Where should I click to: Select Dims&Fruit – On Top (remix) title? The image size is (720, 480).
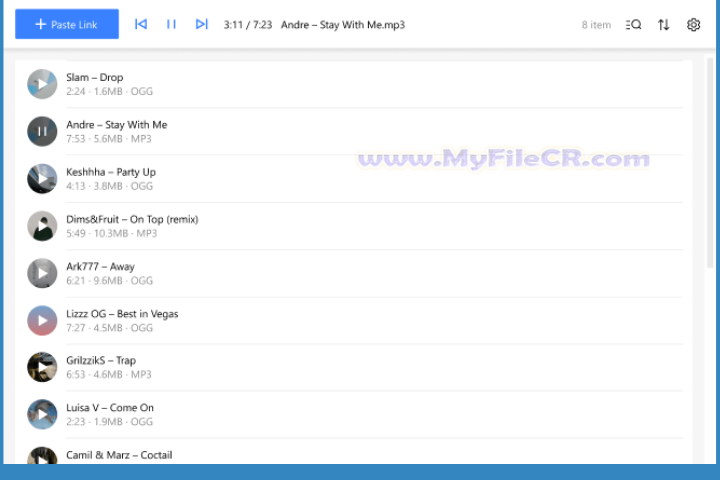[x=132, y=220]
